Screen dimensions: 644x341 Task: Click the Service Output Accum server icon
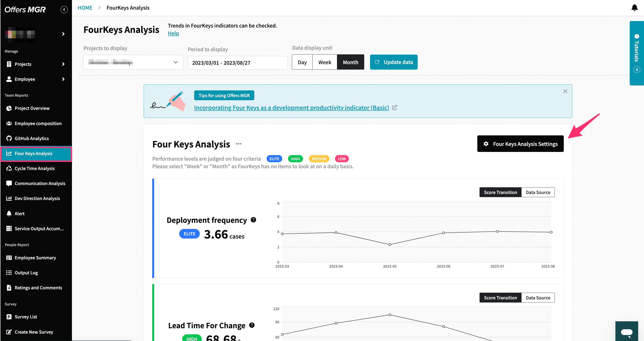(x=9, y=228)
